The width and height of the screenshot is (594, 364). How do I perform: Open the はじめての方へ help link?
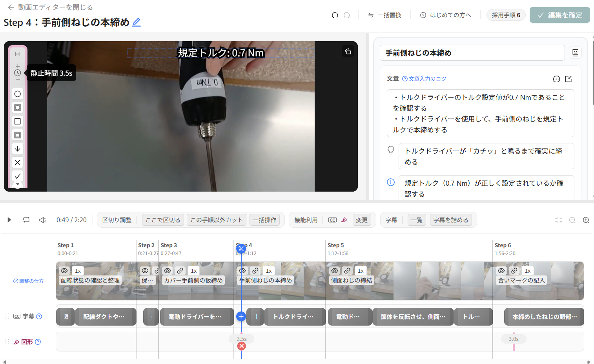(446, 15)
